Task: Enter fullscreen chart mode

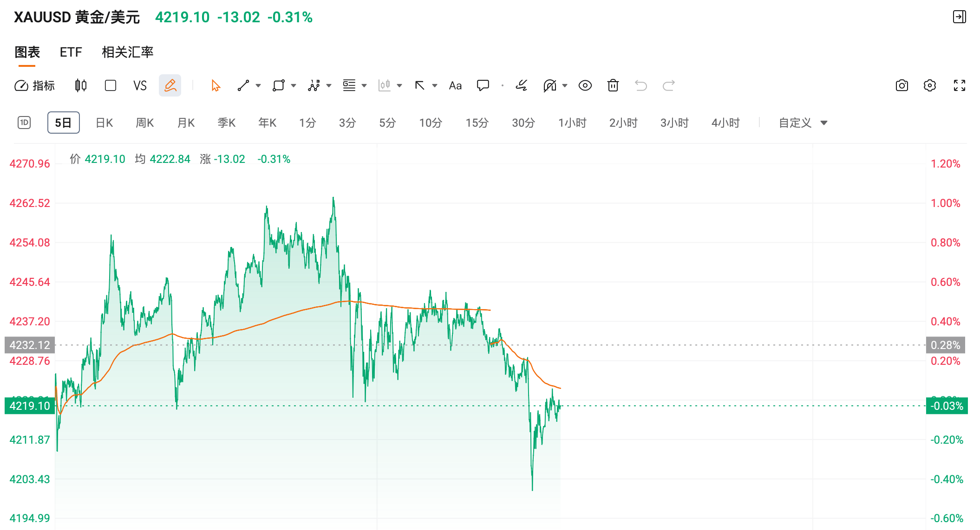Action: pos(959,85)
